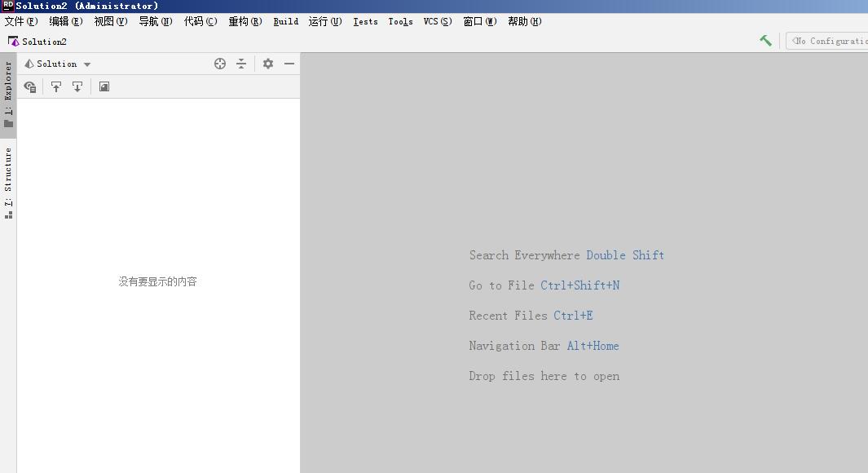Screen dimensions: 868x473
Task: Open the Explorer tool window tab
Action: [7, 86]
